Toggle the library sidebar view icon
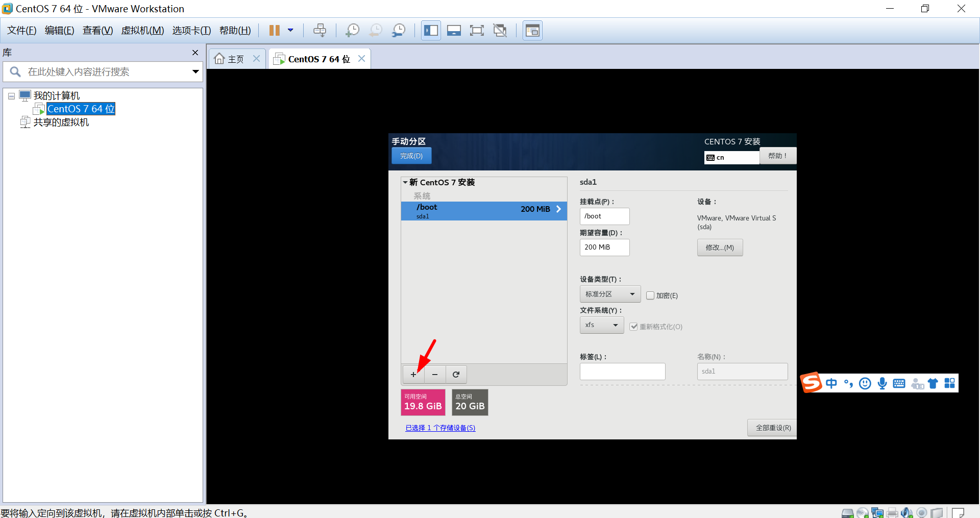Viewport: 980px width, 518px height. pos(431,31)
